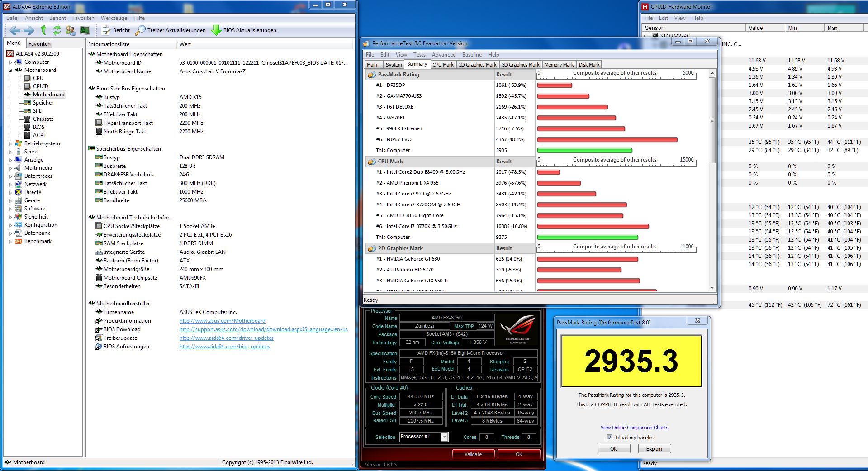Expand the Betriebssystem tree node
This screenshot has width=868, height=471.
click(x=10, y=144)
